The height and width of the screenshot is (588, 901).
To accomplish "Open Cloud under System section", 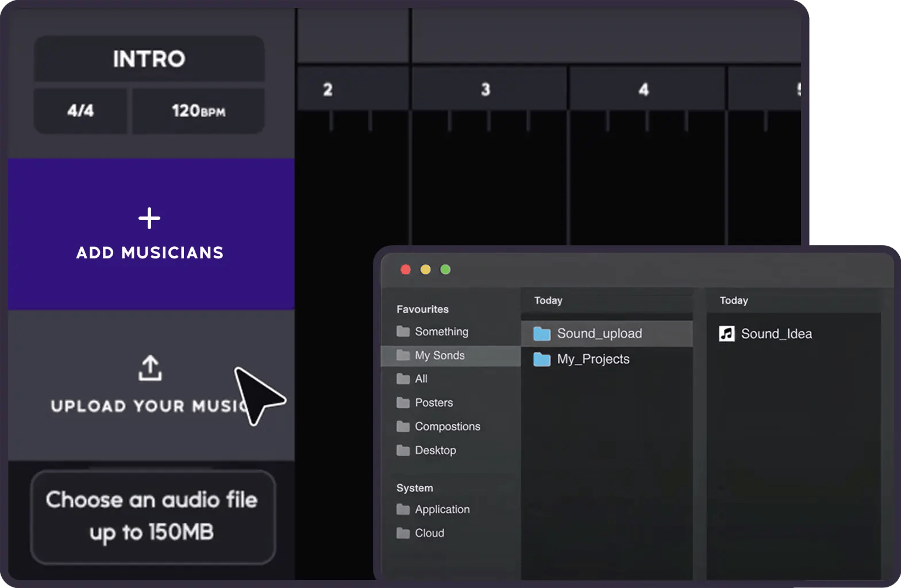I will coord(429,533).
